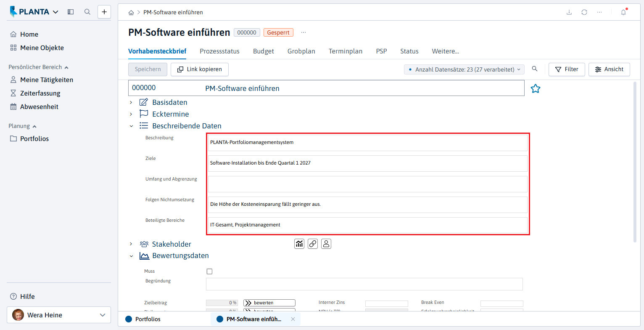Click the bewerten button next to Zielbeitrag
The width and height of the screenshot is (644, 330).
tap(269, 303)
